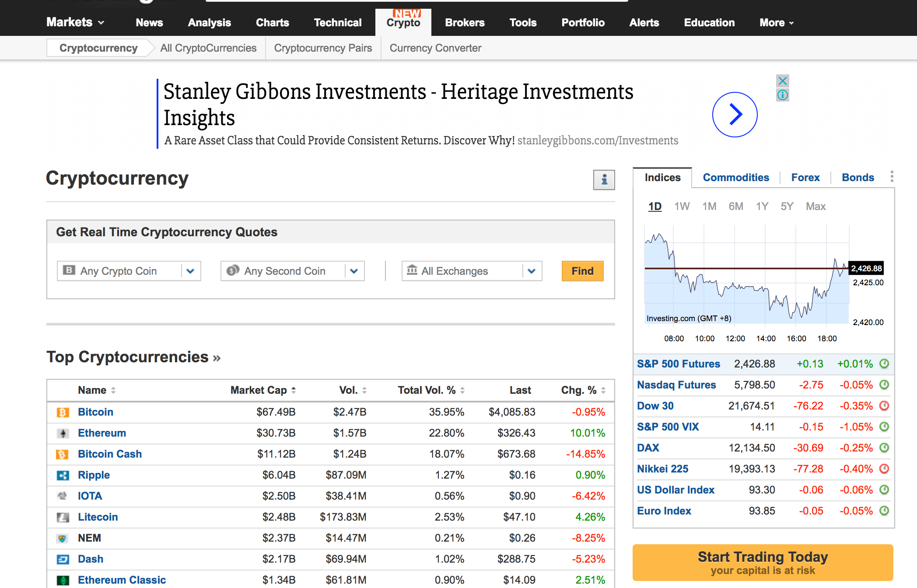917x588 pixels.
Task: Click the IOTA coin icon
Action: click(x=63, y=496)
